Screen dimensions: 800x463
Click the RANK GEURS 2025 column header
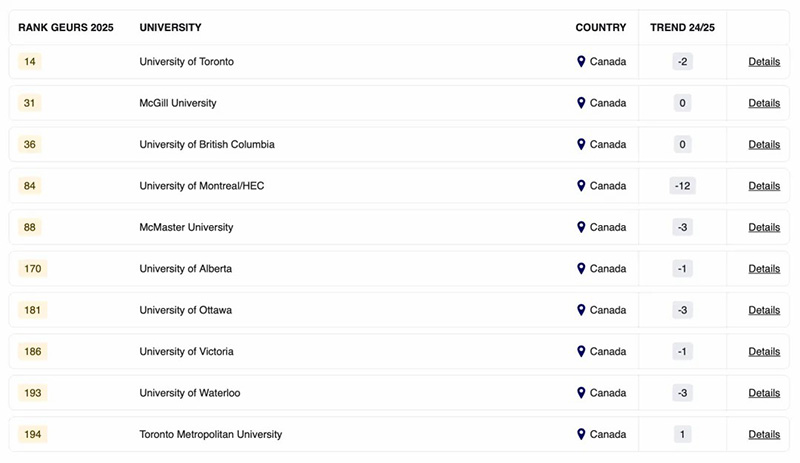[x=66, y=28]
